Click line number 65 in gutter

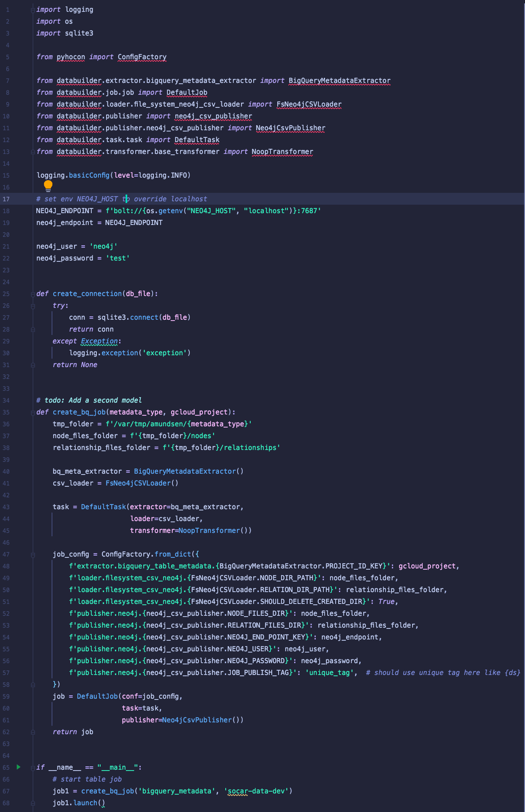[x=6, y=767]
